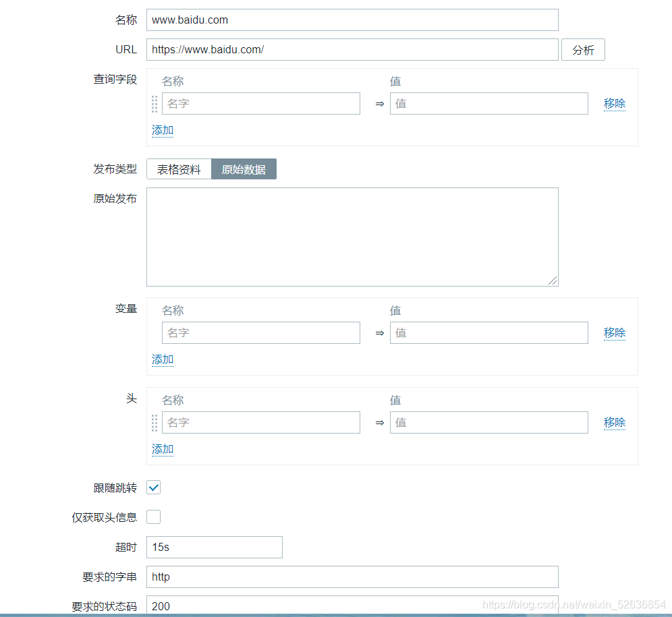Click the 超时 field showing 15s
This screenshot has width=672, height=617.
(215, 547)
